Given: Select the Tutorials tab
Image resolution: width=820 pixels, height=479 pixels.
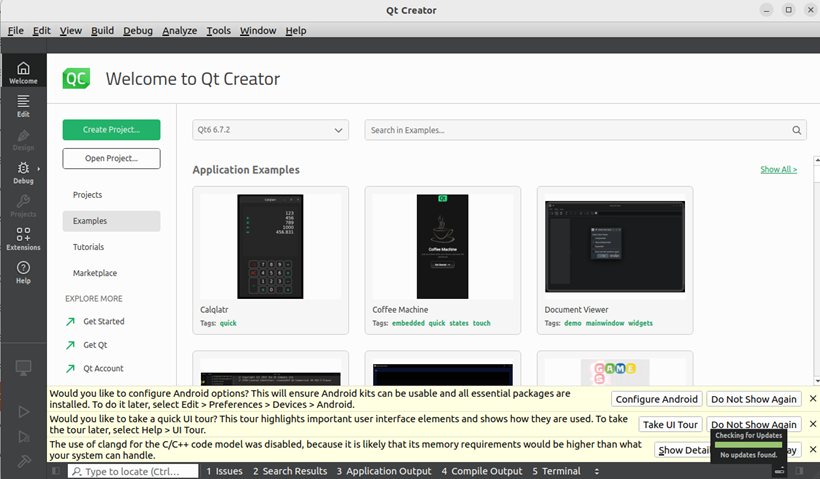Looking at the screenshot, I should click(111, 247).
